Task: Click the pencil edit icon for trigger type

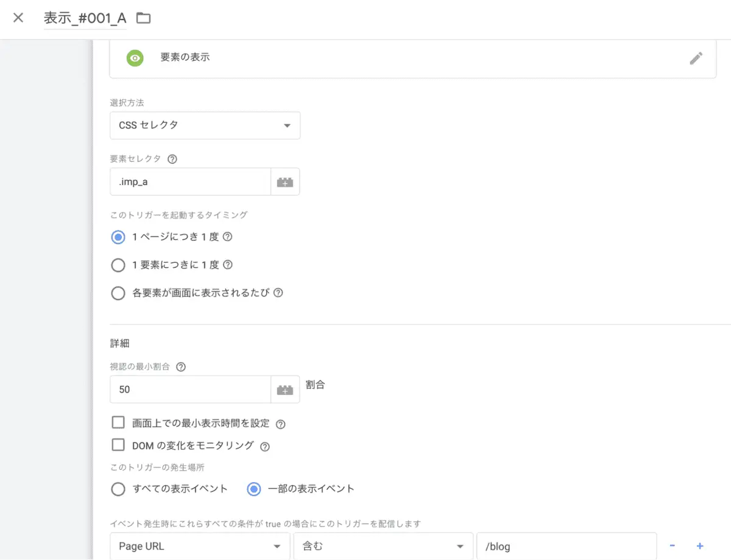Action: (696, 58)
